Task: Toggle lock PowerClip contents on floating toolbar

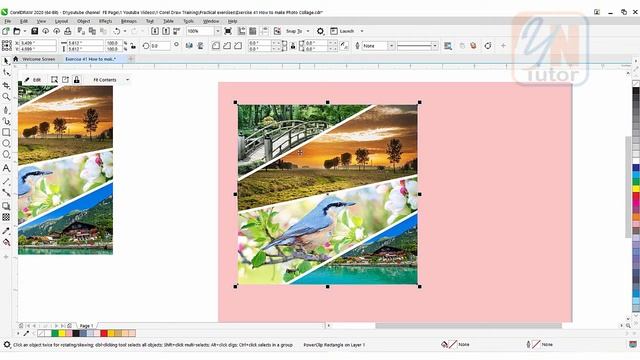Action: (76, 80)
